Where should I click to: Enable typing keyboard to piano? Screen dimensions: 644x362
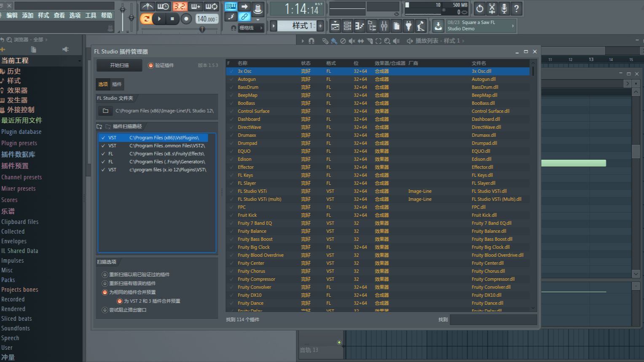231,6
